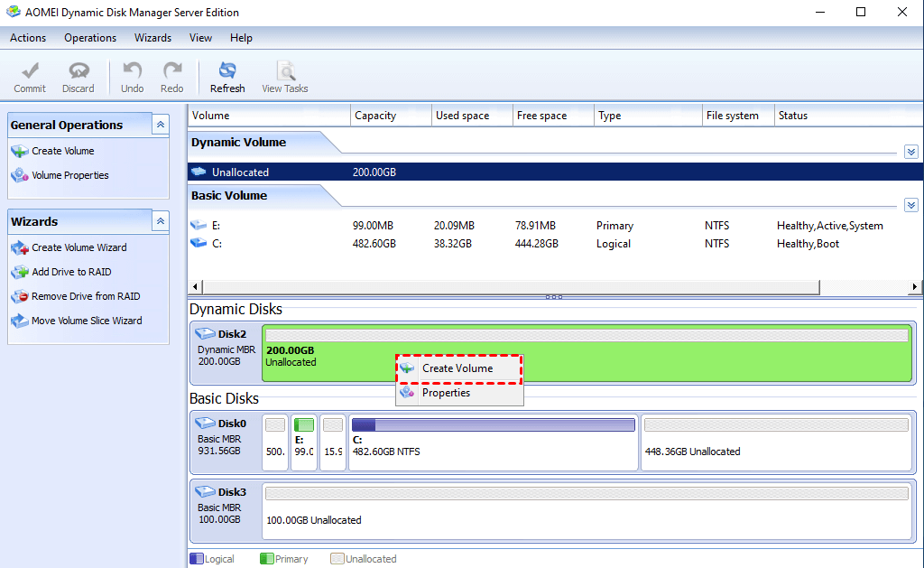Click the Volume Properties icon in sidebar

[20, 175]
